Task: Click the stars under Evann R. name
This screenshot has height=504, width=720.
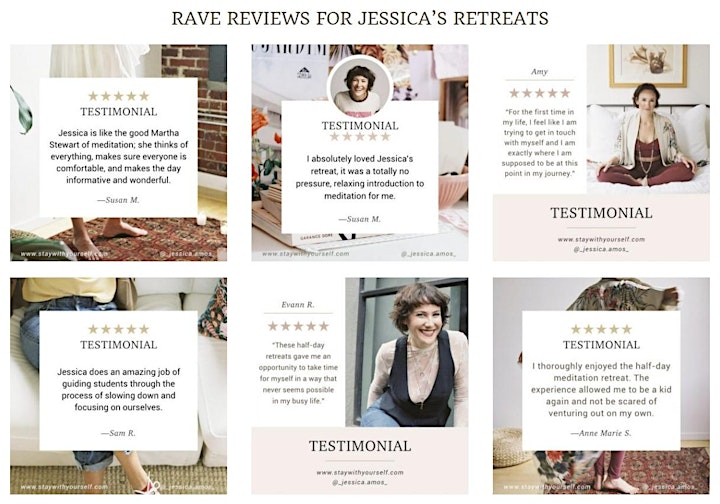Action: [298, 326]
